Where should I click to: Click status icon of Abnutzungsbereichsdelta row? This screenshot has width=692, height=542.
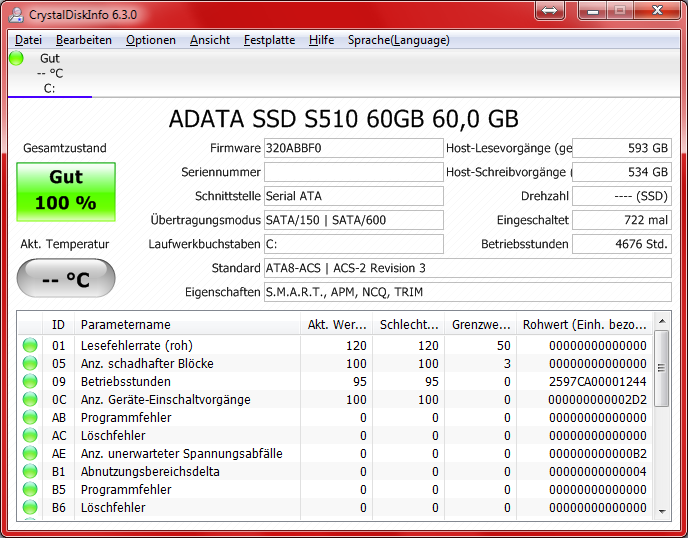(30, 471)
